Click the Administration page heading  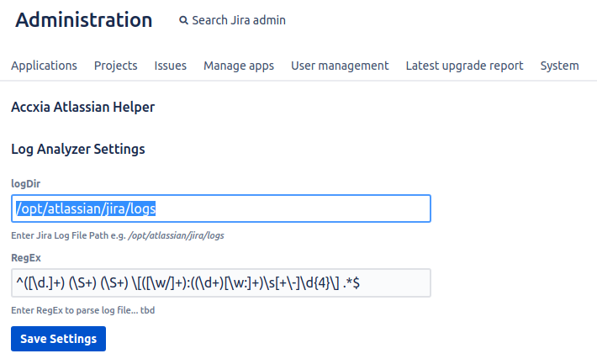coord(84,20)
